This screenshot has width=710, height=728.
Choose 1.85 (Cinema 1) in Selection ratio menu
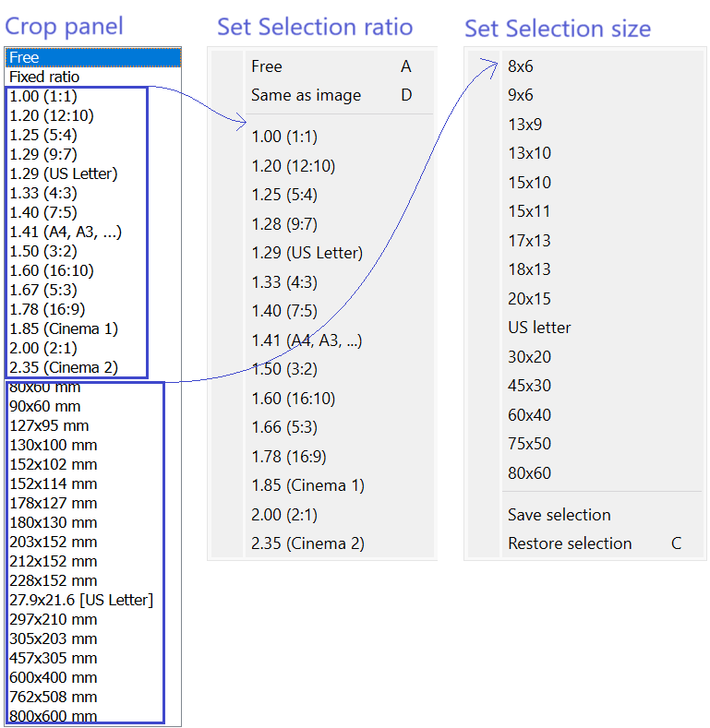click(x=307, y=485)
